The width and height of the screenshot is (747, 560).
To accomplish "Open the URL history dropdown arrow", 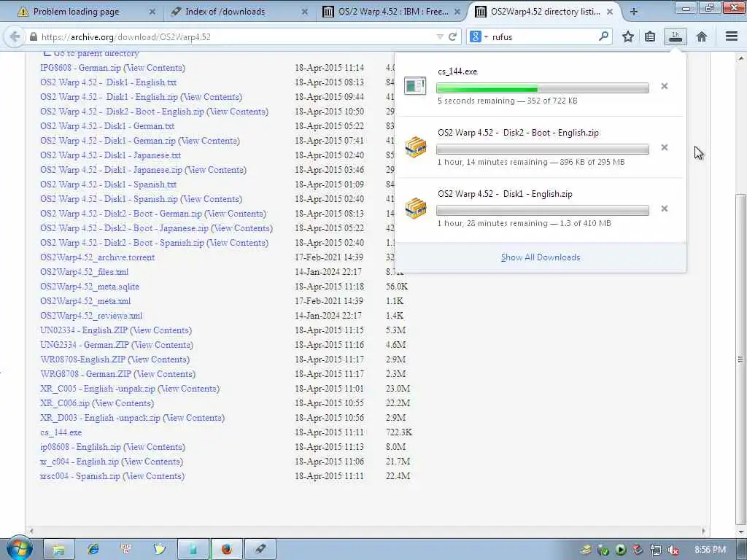I will (439, 36).
